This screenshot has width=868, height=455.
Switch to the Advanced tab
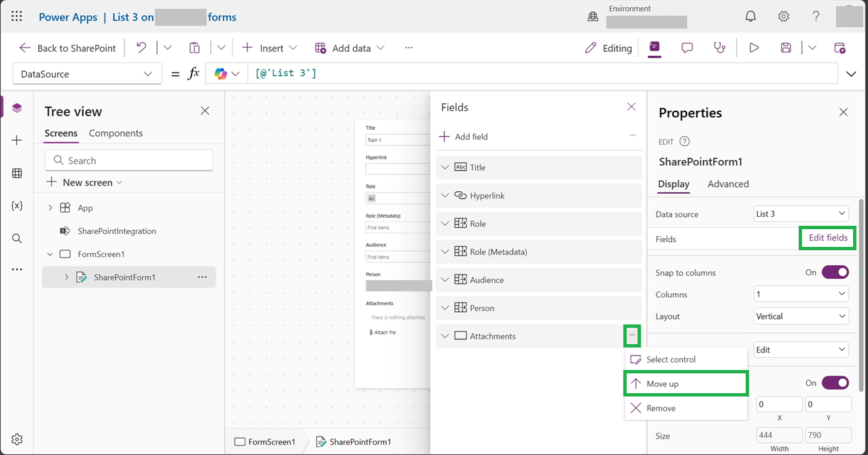[x=728, y=184]
